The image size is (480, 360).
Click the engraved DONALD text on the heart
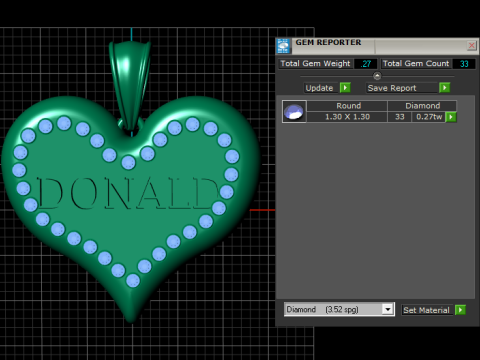pos(128,193)
